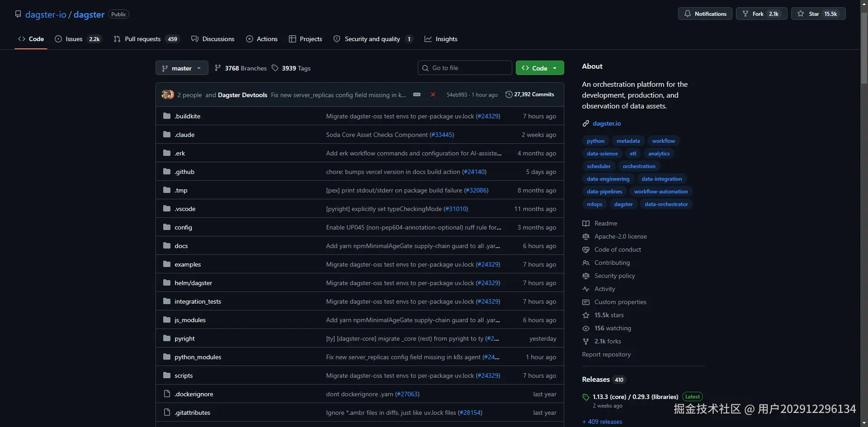Viewport: 868px width, 427px height.
Task: Open the Security policy link
Action: coord(614,276)
